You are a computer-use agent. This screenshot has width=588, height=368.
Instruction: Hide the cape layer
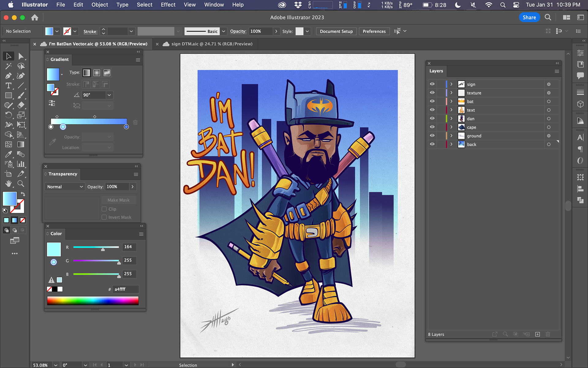point(432,127)
